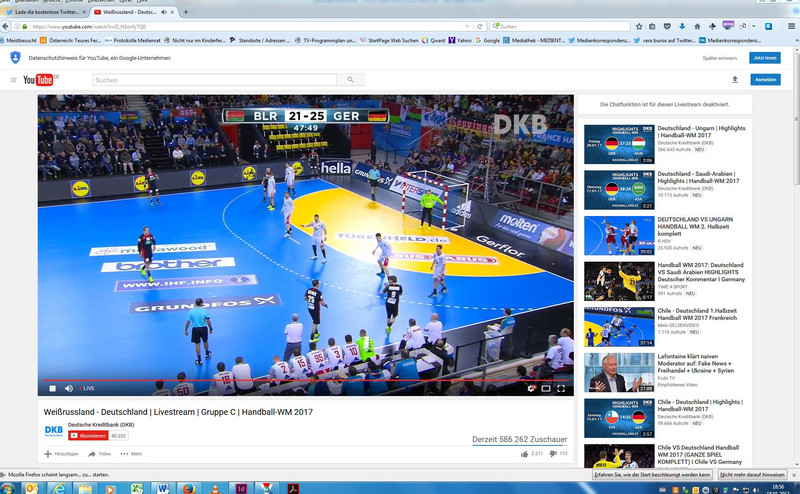The width and height of the screenshot is (800, 494).
Task: Click the Jetzt lesen privacy button
Action: [765, 58]
